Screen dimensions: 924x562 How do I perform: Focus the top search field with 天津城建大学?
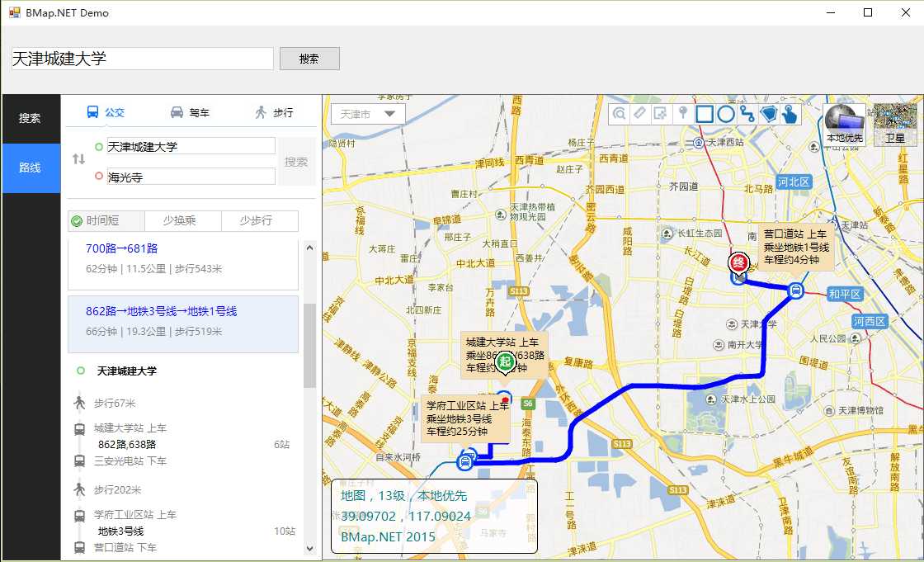point(143,59)
